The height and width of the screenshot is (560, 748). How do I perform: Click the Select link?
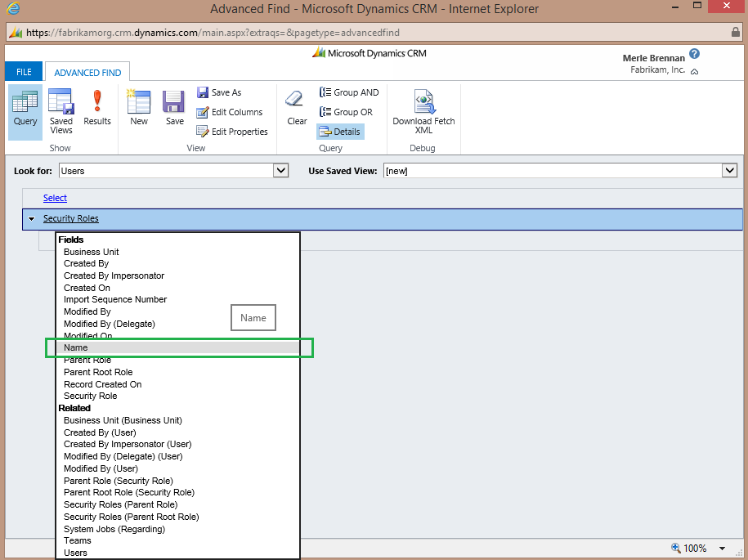[55, 198]
